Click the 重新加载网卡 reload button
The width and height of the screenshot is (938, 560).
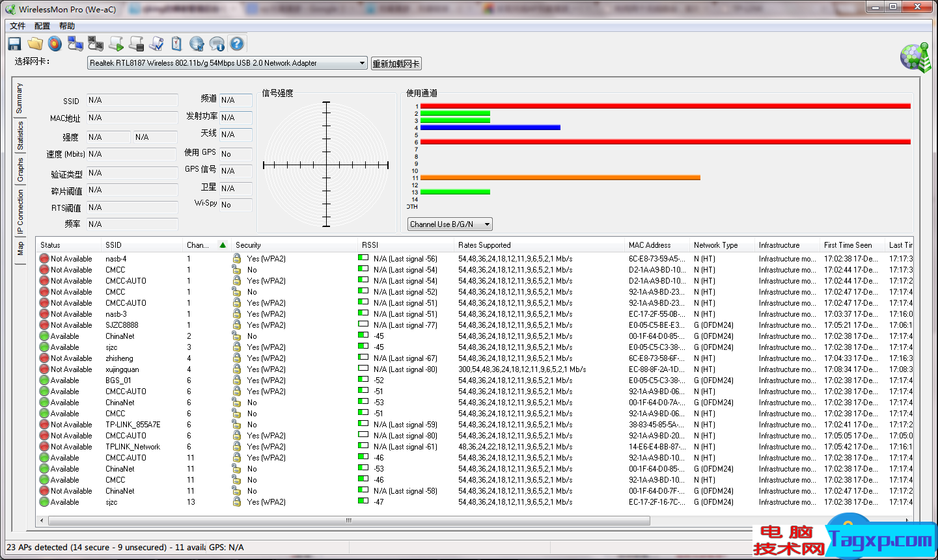click(396, 64)
